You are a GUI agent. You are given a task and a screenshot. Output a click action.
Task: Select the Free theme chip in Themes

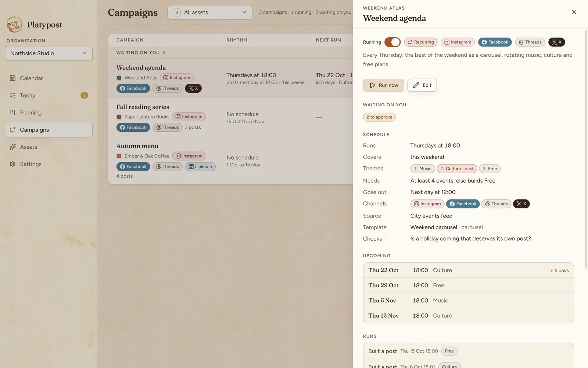490,169
